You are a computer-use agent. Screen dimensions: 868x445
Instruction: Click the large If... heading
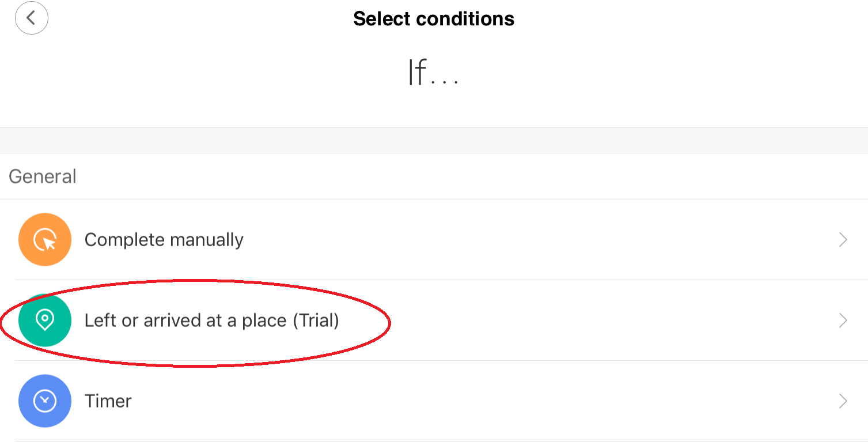433,73
